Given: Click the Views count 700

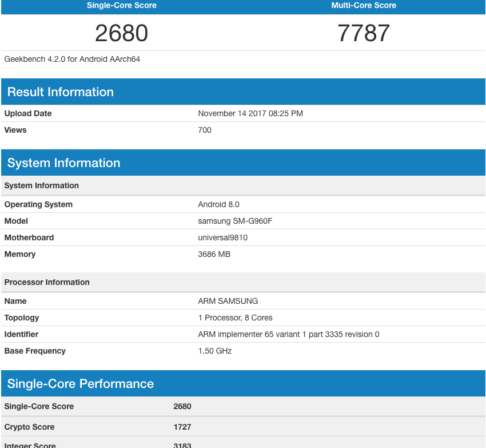Looking at the screenshot, I should click(x=205, y=130).
